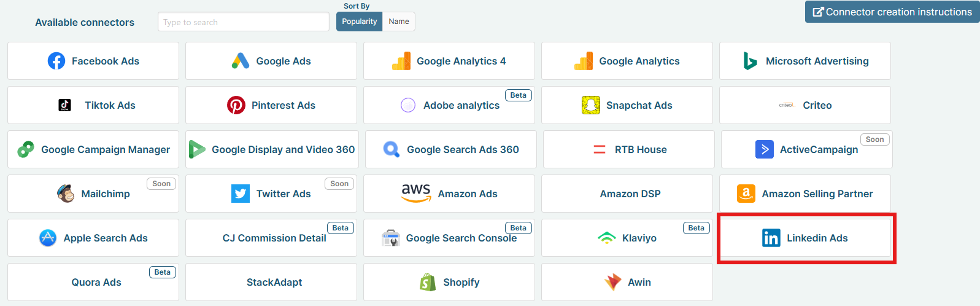Click the Twitter Ads bird icon
The height and width of the screenshot is (306, 980).
241,194
